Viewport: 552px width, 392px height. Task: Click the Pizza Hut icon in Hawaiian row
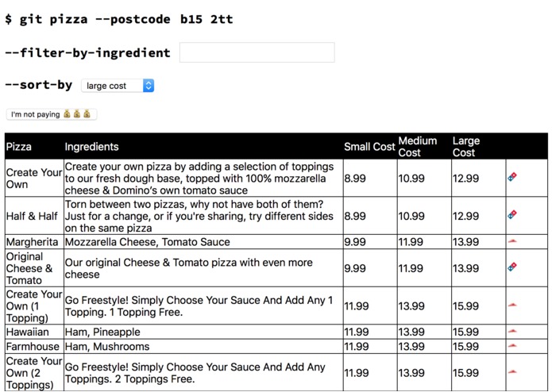tap(512, 331)
